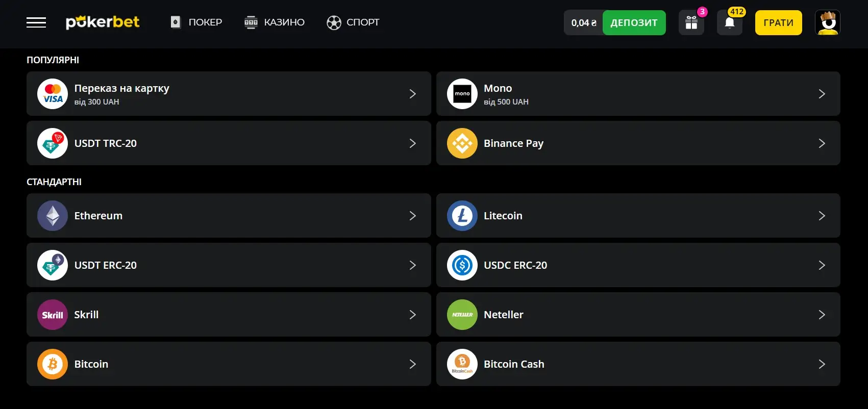Screen dimensions: 868x409
Task: Open the gift bonuses icon
Action: coord(691,23)
